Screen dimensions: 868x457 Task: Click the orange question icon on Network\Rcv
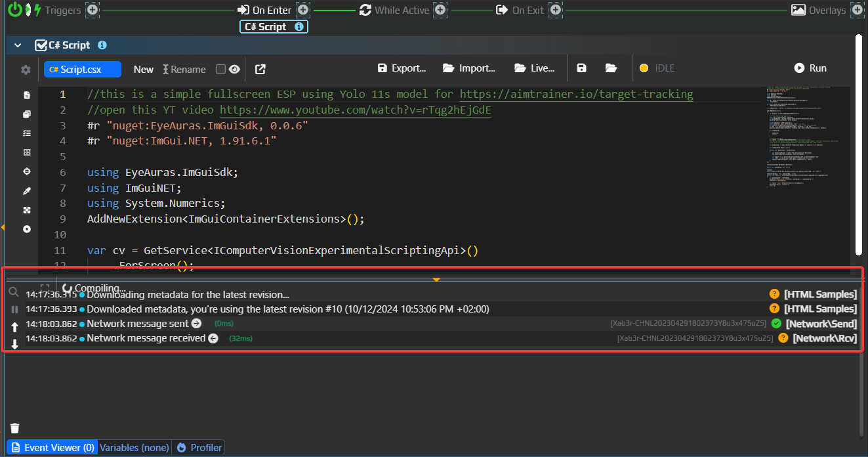tap(783, 338)
